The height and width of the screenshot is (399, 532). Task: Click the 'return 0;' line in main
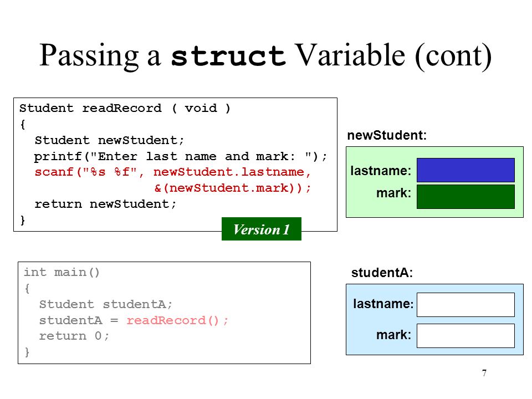[x=74, y=336]
